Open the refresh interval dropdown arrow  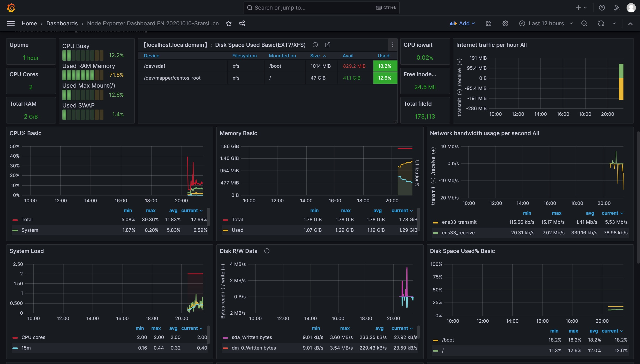[614, 24]
